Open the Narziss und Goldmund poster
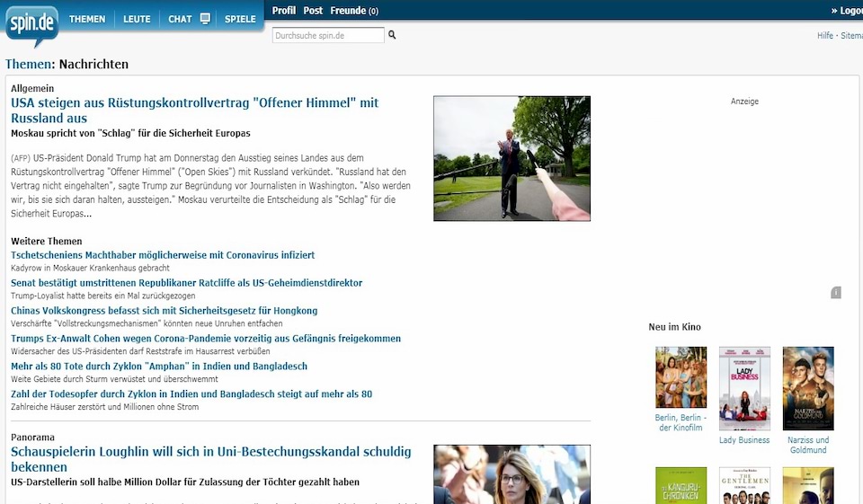This screenshot has height=504, width=863. 808,388
